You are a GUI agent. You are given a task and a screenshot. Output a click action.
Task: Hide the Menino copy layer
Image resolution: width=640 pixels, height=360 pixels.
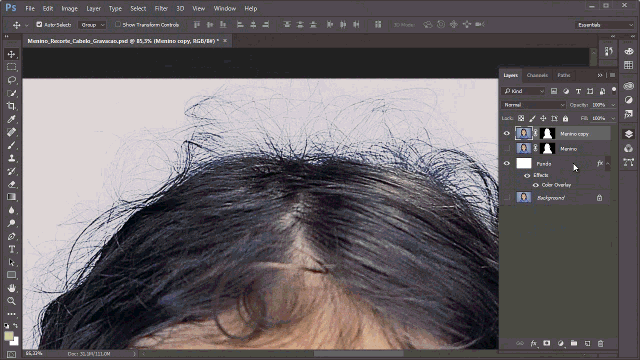[507, 133]
